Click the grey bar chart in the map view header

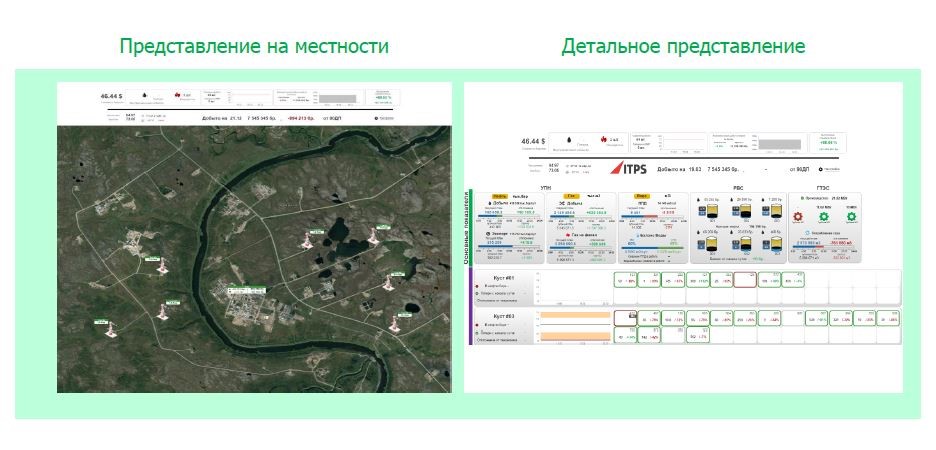(338, 98)
